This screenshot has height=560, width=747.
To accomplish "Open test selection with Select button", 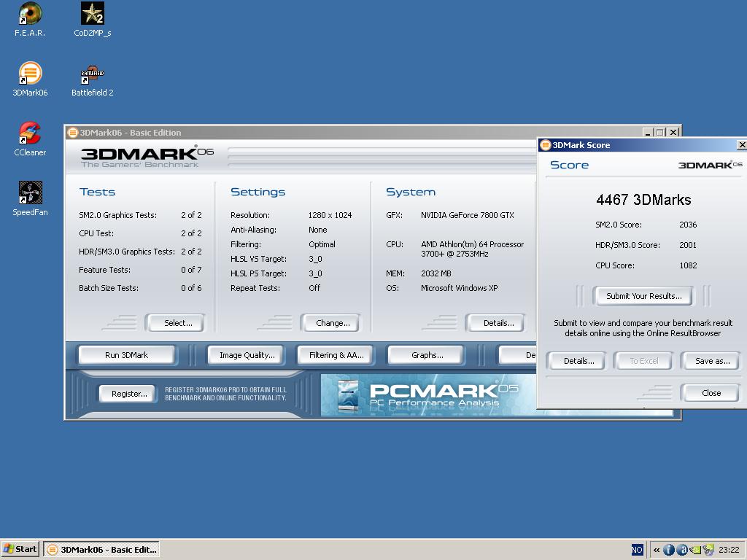I will [175, 323].
